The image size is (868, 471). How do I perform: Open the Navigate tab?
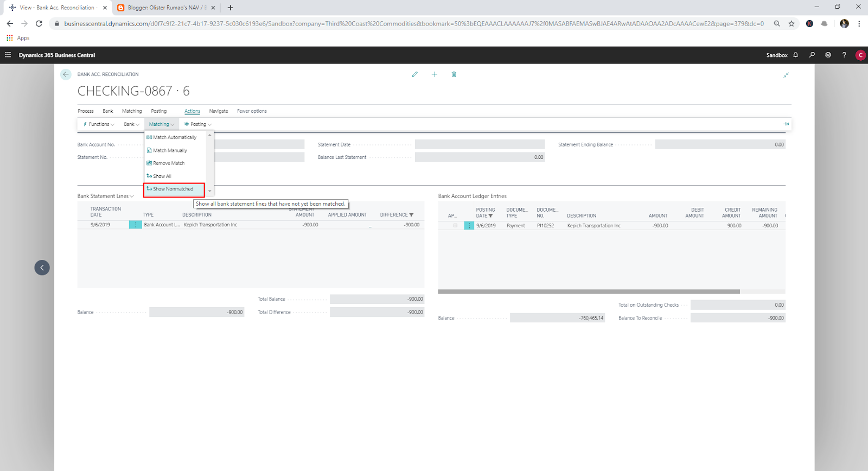click(x=219, y=111)
